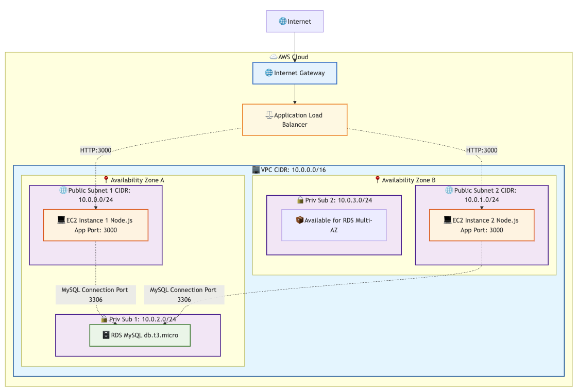The height and width of the screenshot is (392, 578).
Task: Click the Availability Zone A label
Action: [137, 180]
